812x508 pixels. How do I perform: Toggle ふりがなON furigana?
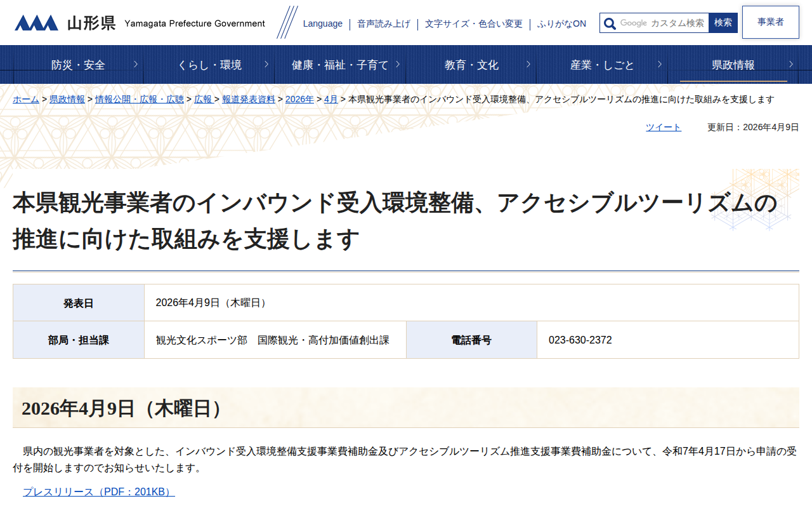point(561,23)
